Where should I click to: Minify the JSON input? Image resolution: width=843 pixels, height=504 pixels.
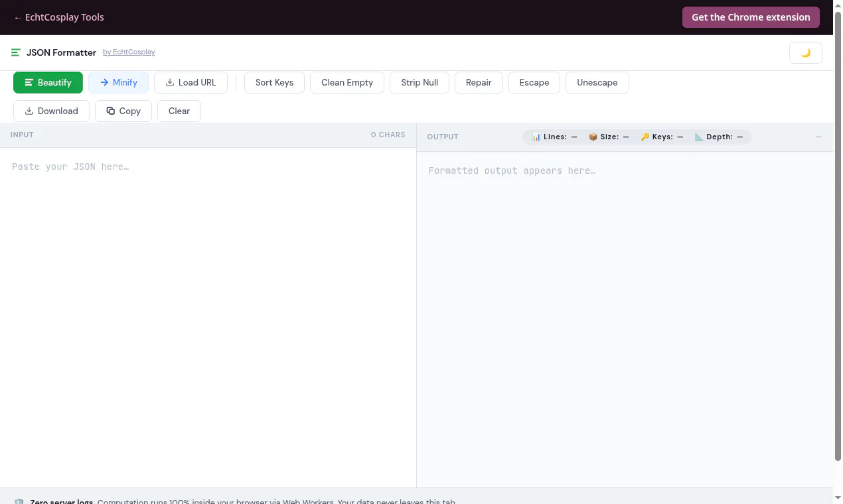[x=118, y=82]
